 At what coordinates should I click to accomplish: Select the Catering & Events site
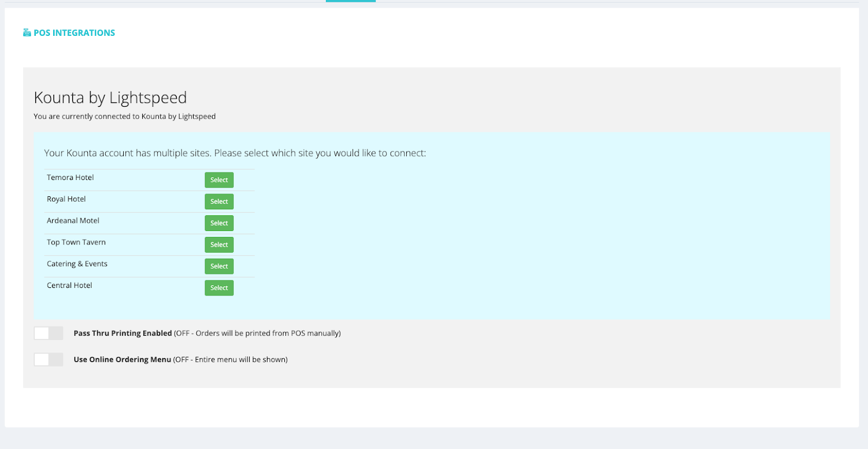219,266
